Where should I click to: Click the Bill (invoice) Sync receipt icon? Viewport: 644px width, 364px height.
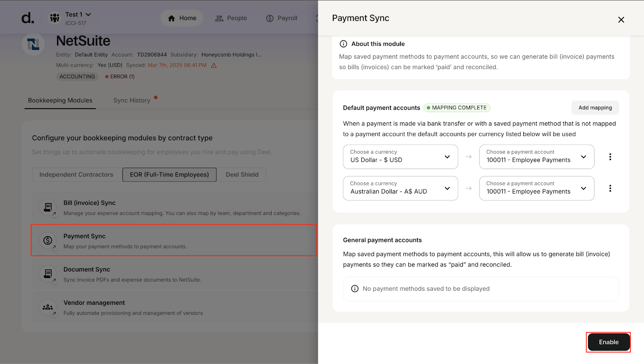click(x=48, y=208)
